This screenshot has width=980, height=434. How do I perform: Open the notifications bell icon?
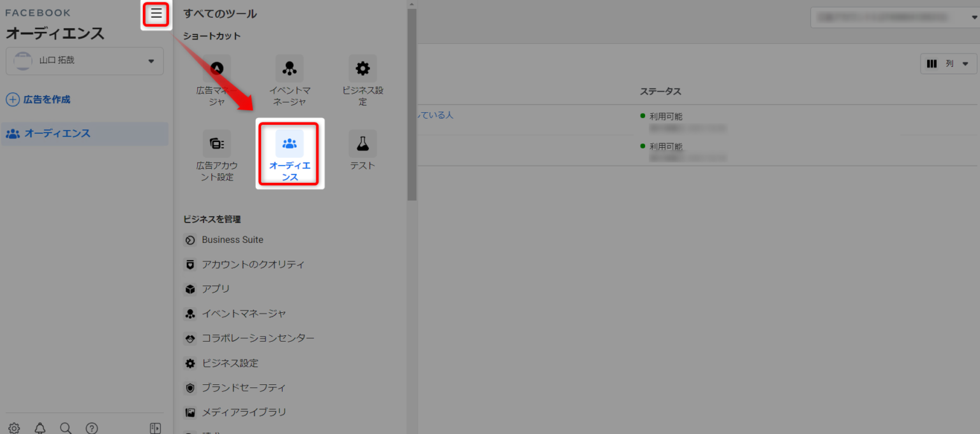40,428
